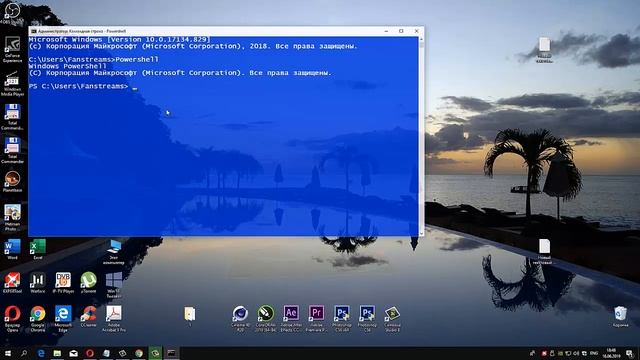Viewport: 640px width, 360px height.
Task: Click the 'Windows PowerShell' output line
Action: point(68,66)
